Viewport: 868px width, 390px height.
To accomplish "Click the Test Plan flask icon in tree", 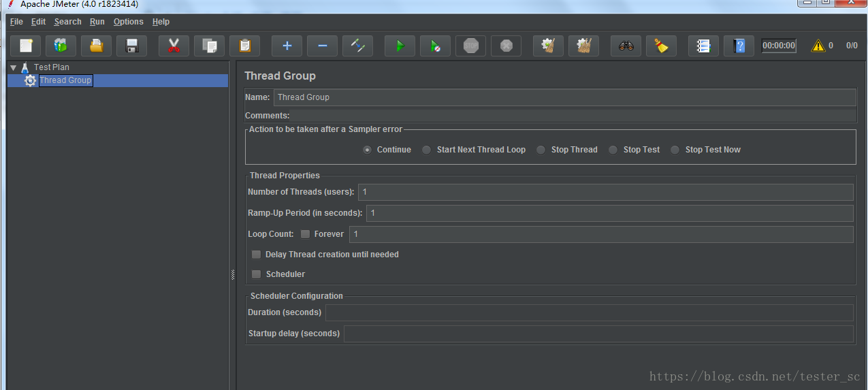I will pyautogui.click(x=25, y=67).
